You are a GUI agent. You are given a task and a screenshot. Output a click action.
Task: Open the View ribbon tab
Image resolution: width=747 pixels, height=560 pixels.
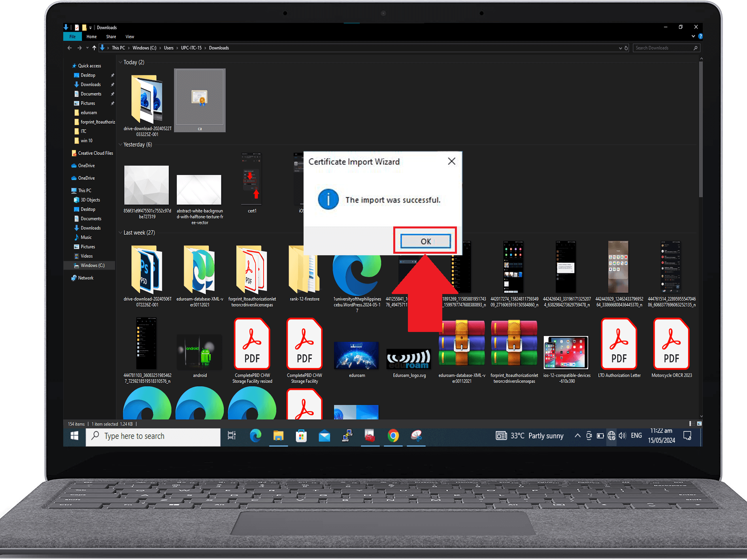[x=130, y=37]
